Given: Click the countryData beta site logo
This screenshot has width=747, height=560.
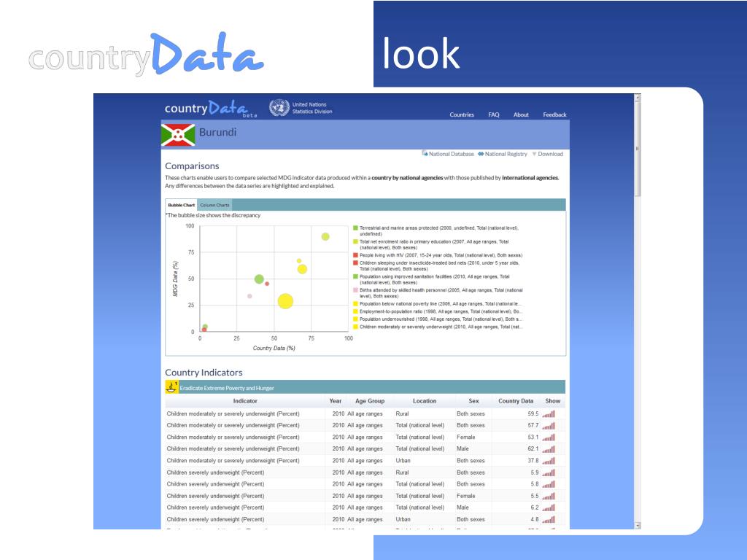Looking at the screenshot, I should click(x=211, y=109).
